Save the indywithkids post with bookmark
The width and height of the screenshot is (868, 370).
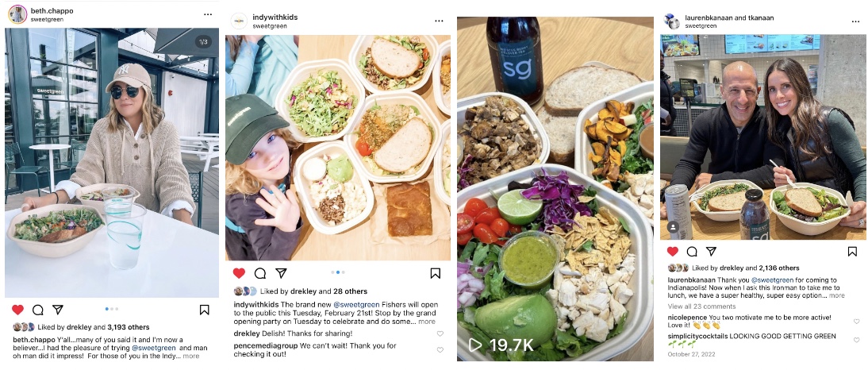[x=436, y=273]
